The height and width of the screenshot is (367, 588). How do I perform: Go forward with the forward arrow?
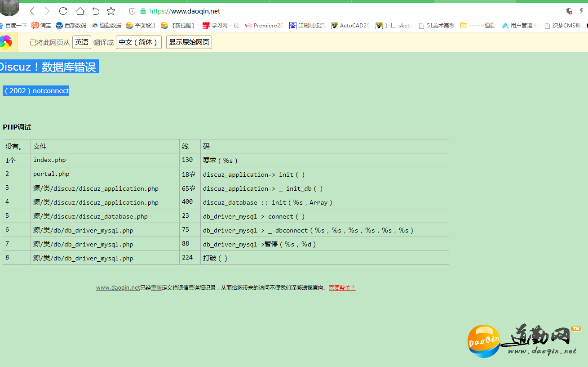47,11
